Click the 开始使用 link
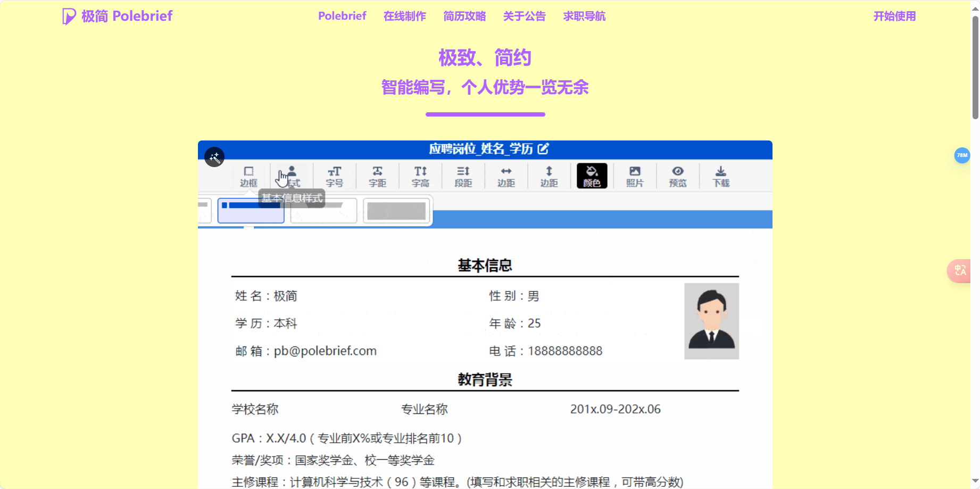 coord(894,16)
